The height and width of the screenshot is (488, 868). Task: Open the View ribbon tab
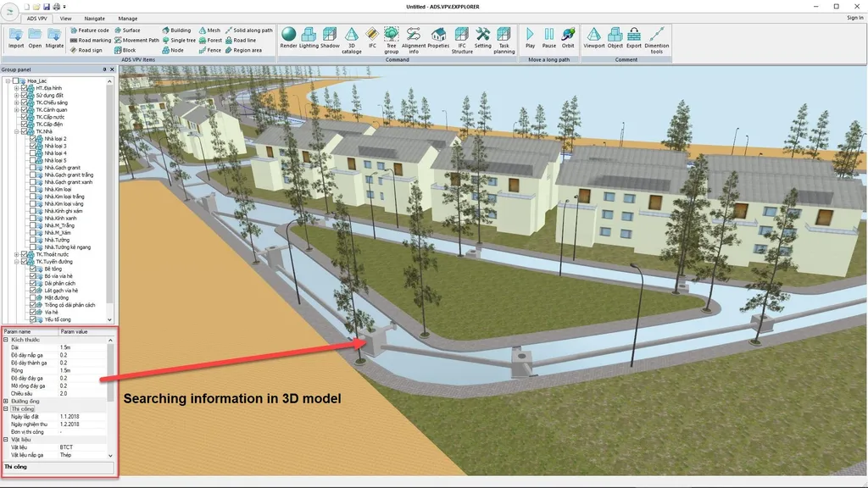65,19
